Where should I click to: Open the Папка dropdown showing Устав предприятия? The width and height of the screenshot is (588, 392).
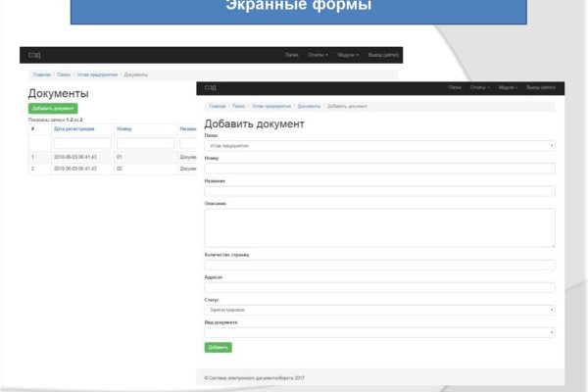(379, 145)
